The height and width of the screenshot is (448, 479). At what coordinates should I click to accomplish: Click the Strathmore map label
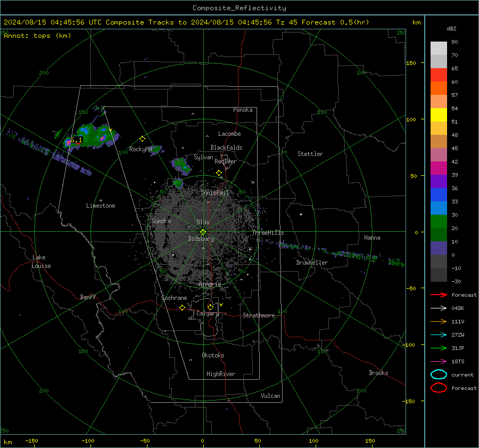[x=259, y=315]
